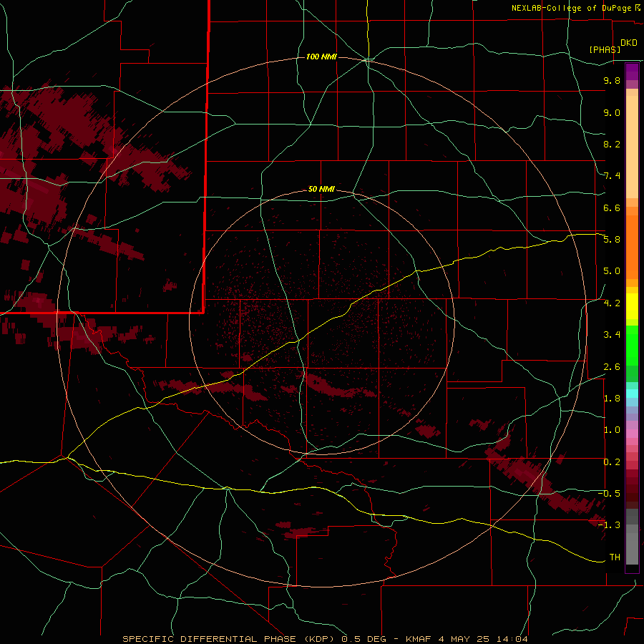Click the DKD unit label above the legend
Screen dimensions: 644x644
pyautogui.click(x=629, y=42)
